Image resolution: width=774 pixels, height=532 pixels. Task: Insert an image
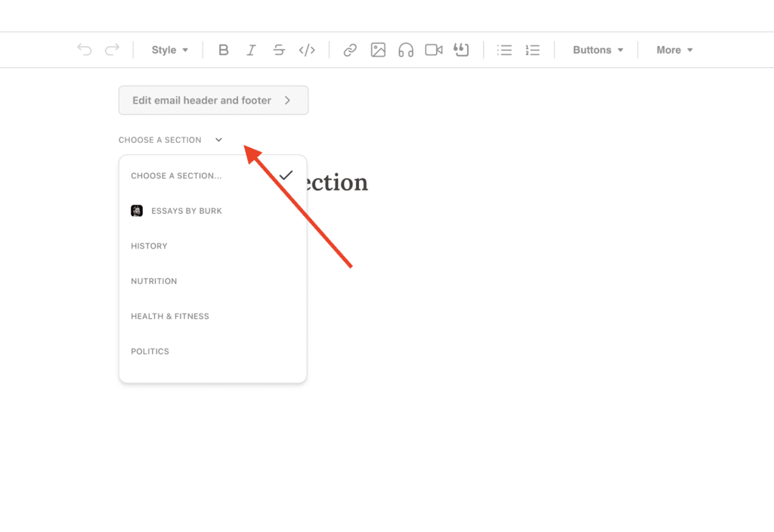pos(378,49)
